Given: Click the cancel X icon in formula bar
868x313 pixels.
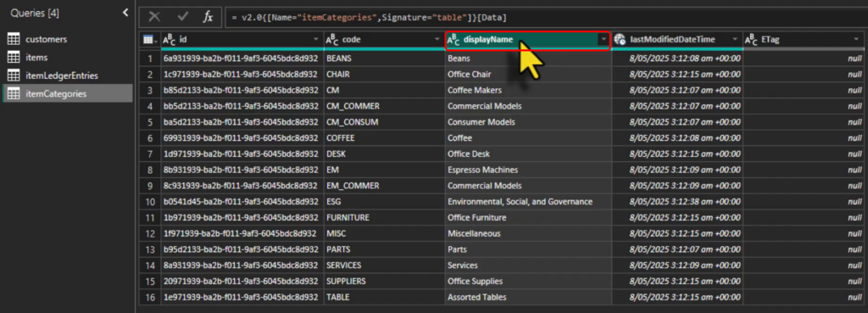Looking at the screenshot, I should [154, 17].
